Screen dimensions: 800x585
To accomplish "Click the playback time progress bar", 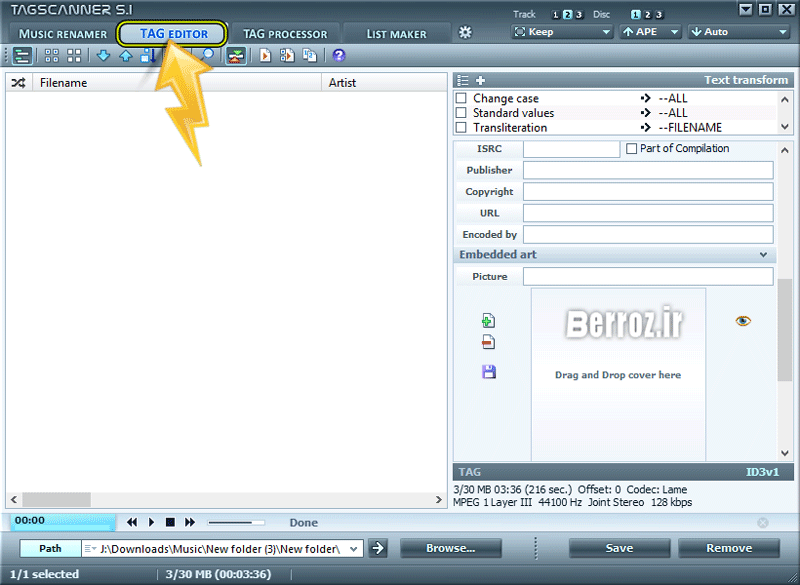I will tap(63, 522).
